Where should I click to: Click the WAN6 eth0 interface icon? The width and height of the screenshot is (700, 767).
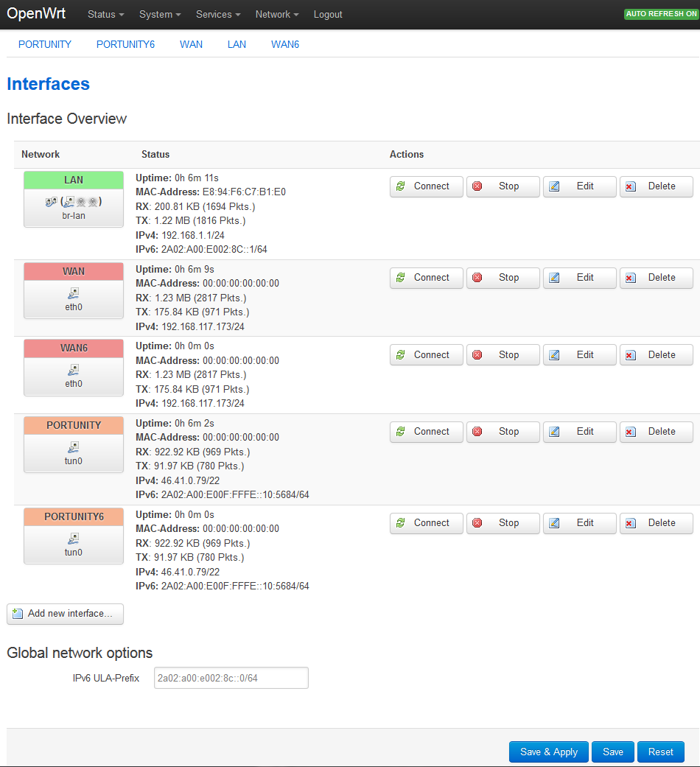tap(74, 370)
